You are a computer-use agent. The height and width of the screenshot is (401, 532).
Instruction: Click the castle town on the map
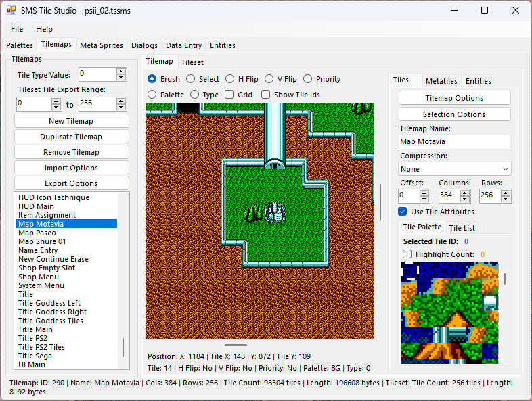(275, 212)
